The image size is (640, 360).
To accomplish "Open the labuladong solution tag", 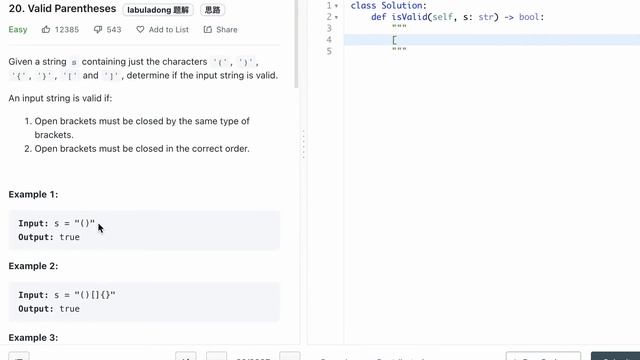I will (x=158, y=10).
